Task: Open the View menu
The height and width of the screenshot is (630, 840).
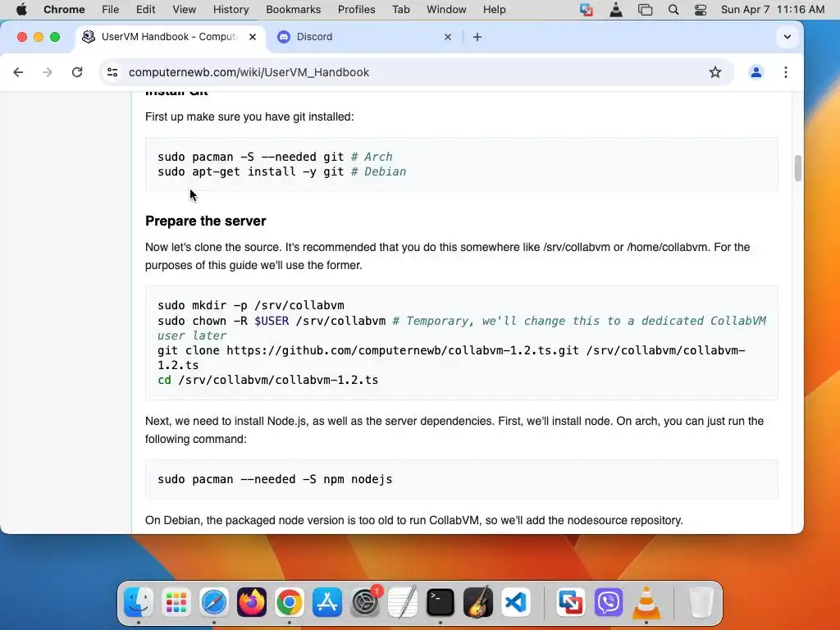Action: (185, 10)
